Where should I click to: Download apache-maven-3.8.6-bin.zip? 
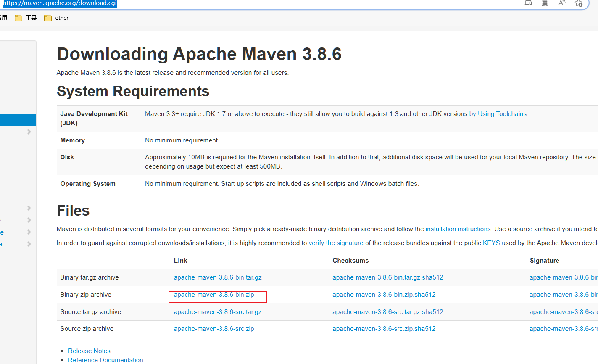click(x=214, y=295)
